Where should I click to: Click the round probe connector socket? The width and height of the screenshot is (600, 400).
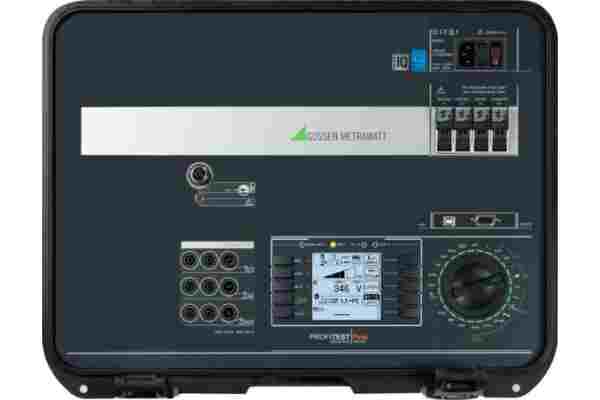tap(199, 175)
